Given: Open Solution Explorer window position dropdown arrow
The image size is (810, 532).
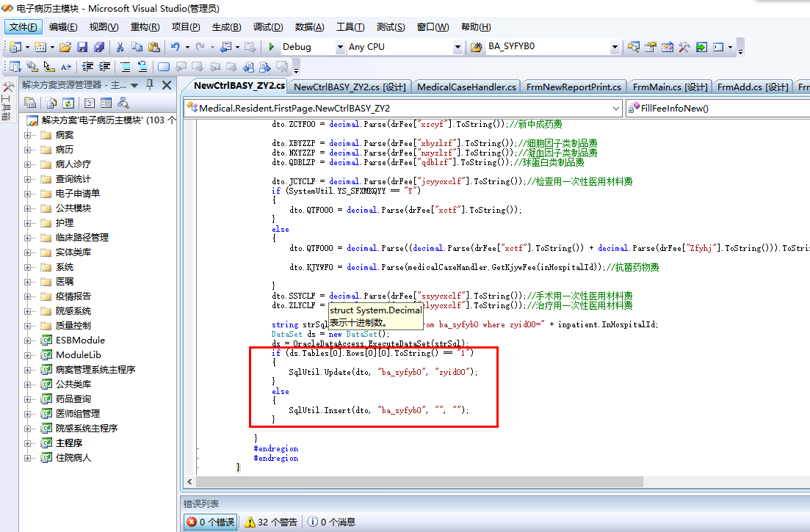Looking at the screenshot, I should coord(135,85).
